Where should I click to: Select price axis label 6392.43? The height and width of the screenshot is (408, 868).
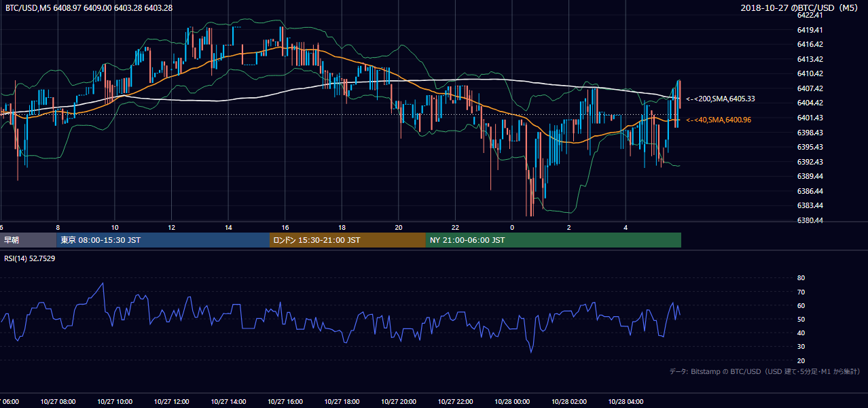point(810,162)
